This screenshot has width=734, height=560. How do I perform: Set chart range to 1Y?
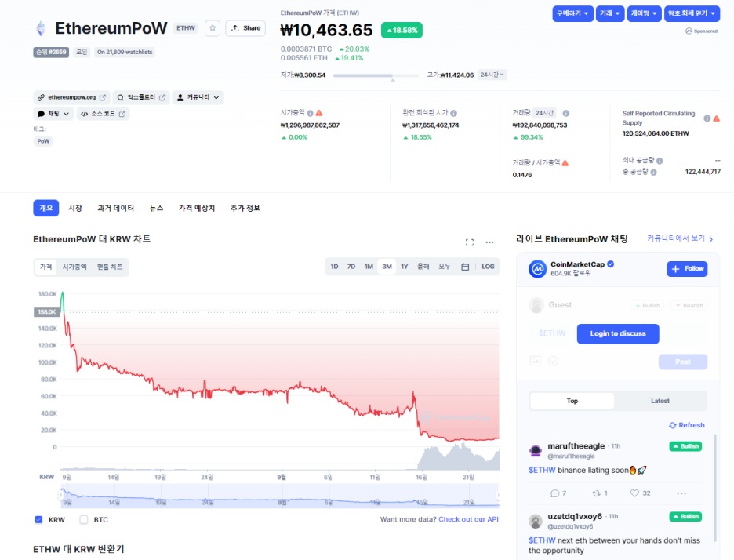point(405,267)
